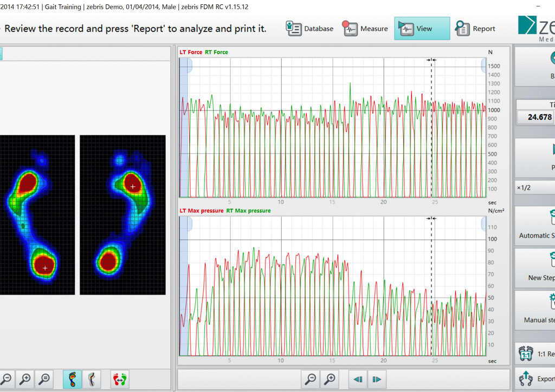Viewport: 555px width, 392px height.
Task: Reset foot pressure image zoom with equals magnifier
Action: 44,380
